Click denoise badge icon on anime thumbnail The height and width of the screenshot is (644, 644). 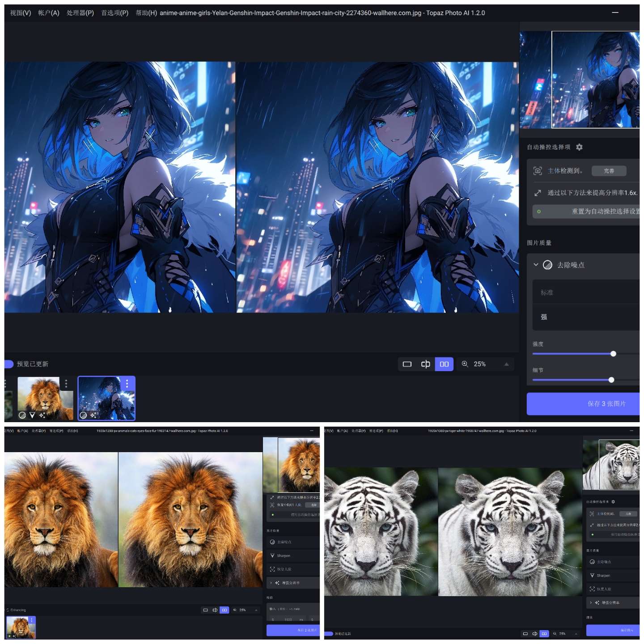pyautogui.click(x=83, y=415)
